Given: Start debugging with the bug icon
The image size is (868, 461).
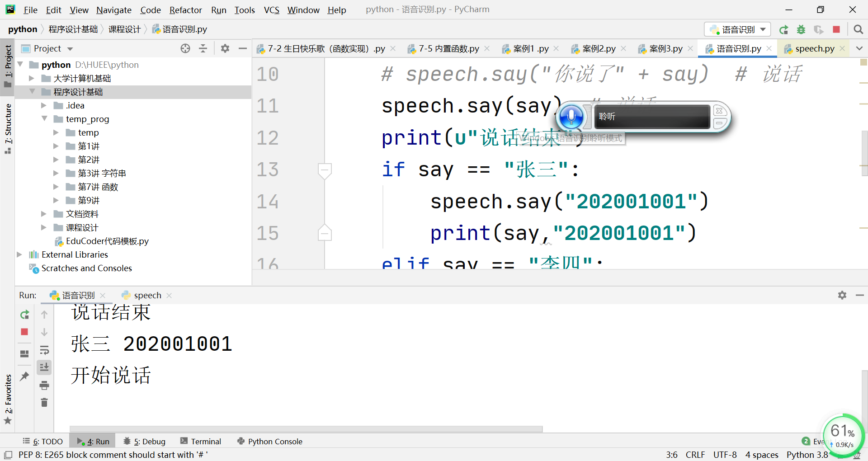Looking at the screenshot, I should [801, 29].
